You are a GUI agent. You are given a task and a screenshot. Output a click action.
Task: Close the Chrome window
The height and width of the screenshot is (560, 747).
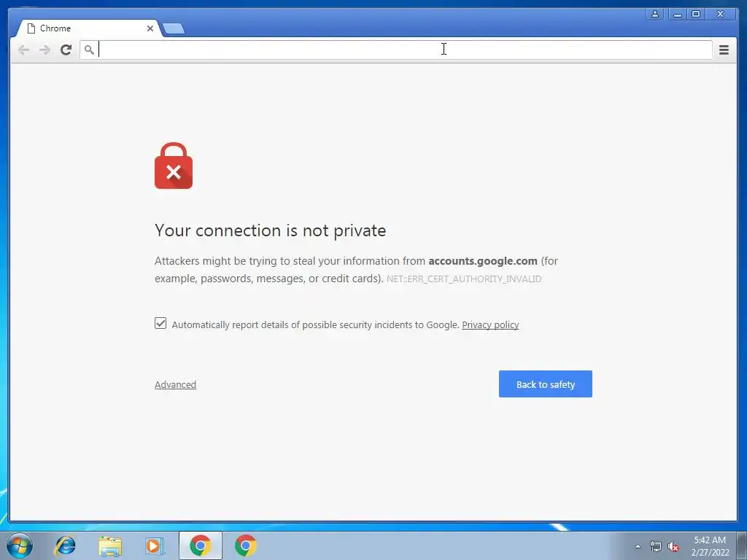(720, 14)
